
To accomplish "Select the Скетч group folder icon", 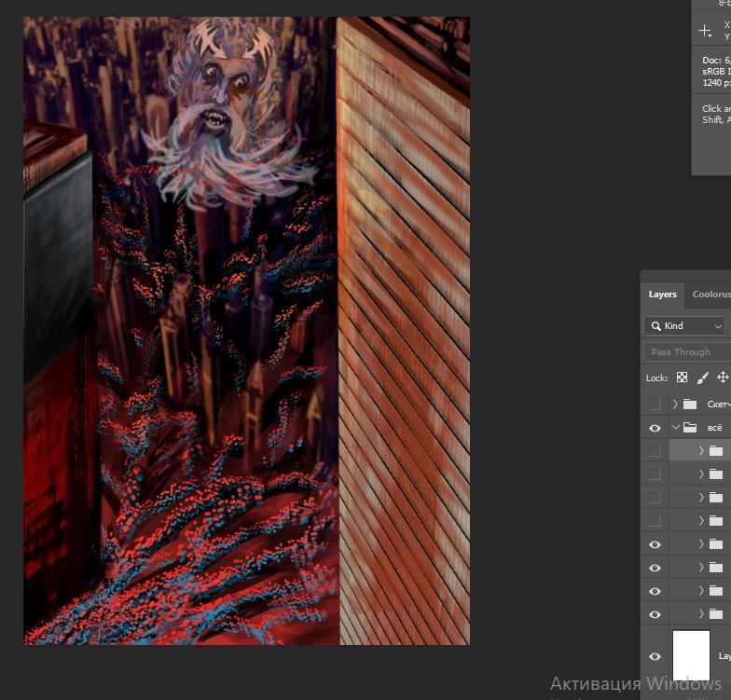I will 690,405.
